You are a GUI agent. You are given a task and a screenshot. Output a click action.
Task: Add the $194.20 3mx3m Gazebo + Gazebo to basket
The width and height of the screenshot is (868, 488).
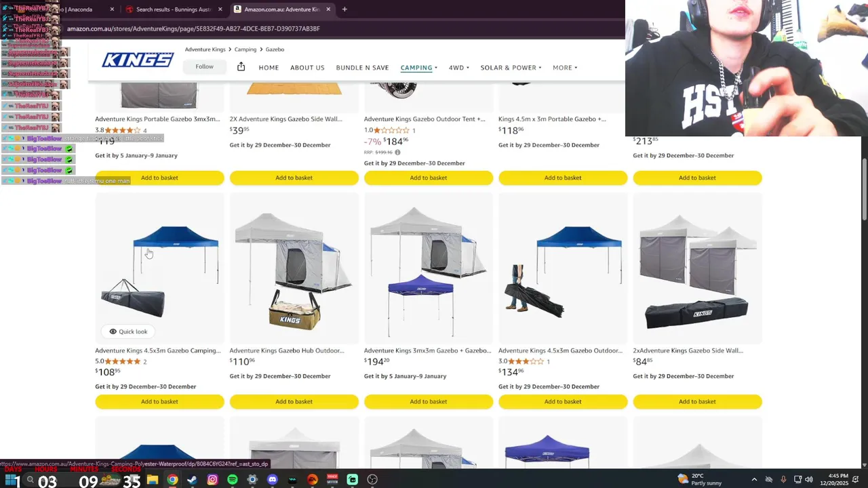[x=429, y=401]
